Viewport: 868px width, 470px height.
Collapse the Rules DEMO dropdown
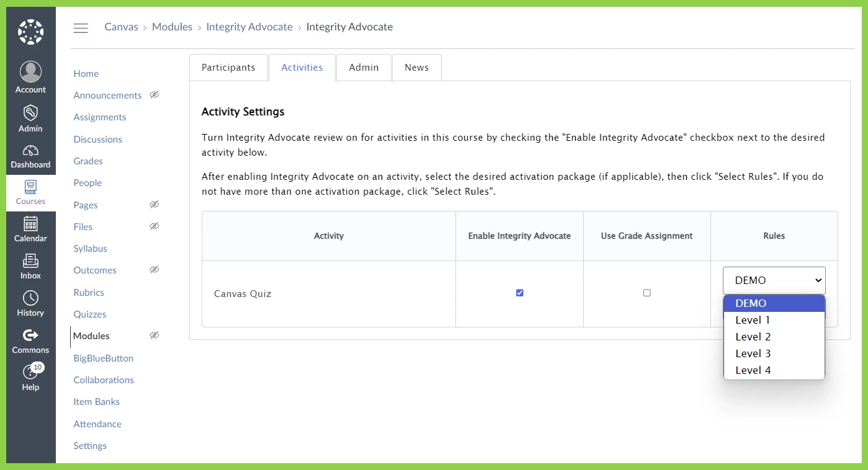click(774, 280)
